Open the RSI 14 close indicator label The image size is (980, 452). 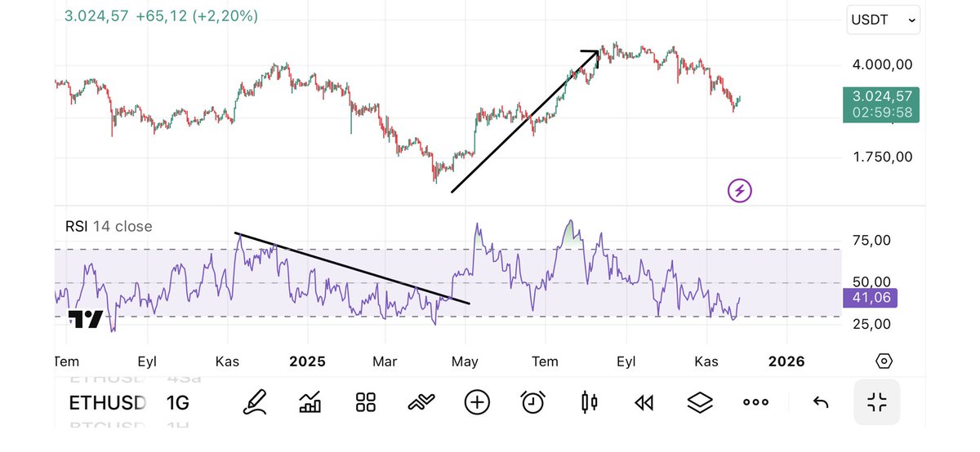109,226
